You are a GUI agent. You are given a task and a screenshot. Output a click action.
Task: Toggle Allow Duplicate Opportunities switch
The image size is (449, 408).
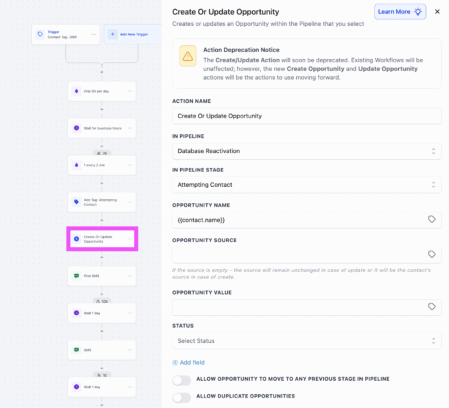coord(182,397)
